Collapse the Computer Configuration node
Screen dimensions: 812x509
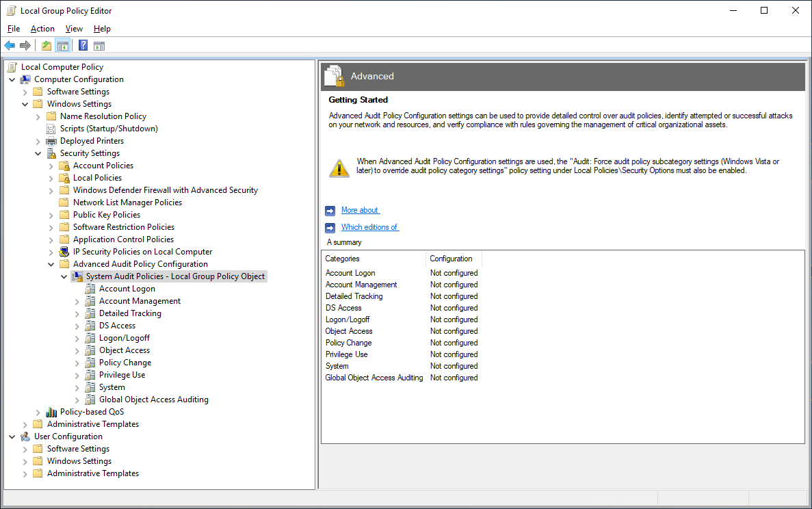(x=12, y=80)
